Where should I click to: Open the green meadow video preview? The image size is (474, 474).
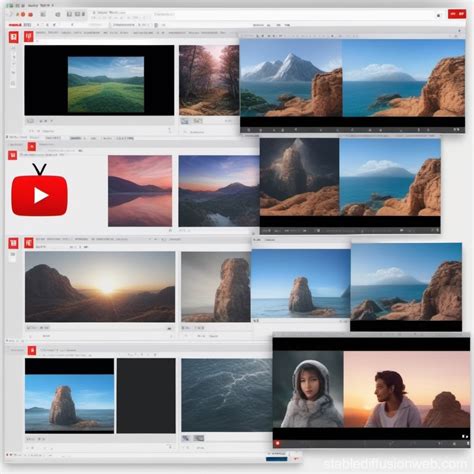tap(106, 84)
